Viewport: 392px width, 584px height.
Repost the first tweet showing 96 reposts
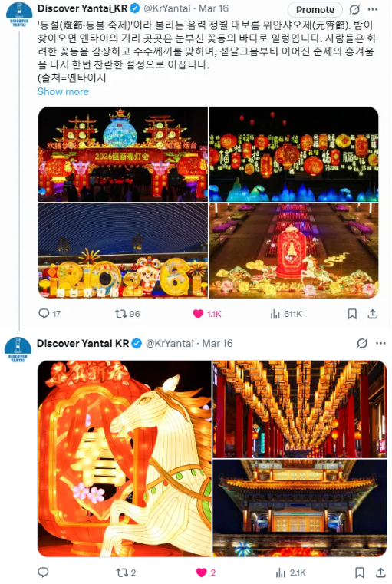(127, 314)
